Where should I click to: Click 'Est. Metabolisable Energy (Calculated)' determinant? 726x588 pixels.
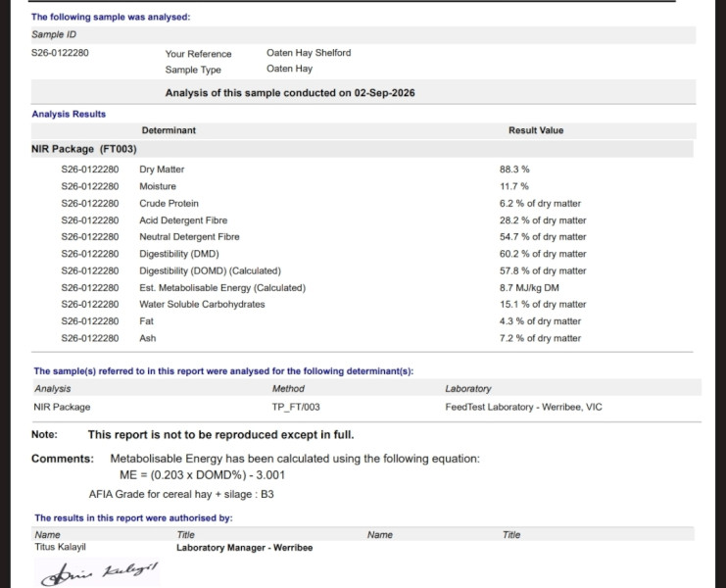(222, 288)
